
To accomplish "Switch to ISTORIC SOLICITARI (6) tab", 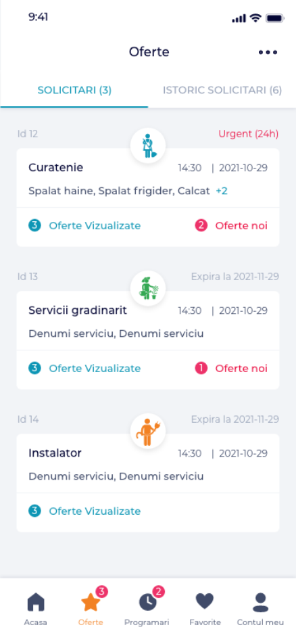I will pyautogui.click(x=222, y=91).
